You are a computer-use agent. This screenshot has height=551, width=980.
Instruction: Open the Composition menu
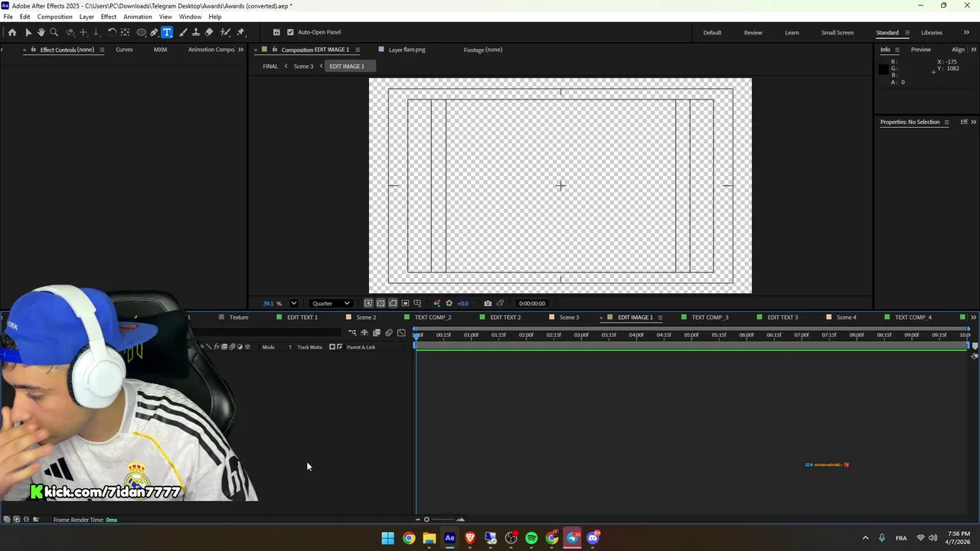(x=54, y=17)
